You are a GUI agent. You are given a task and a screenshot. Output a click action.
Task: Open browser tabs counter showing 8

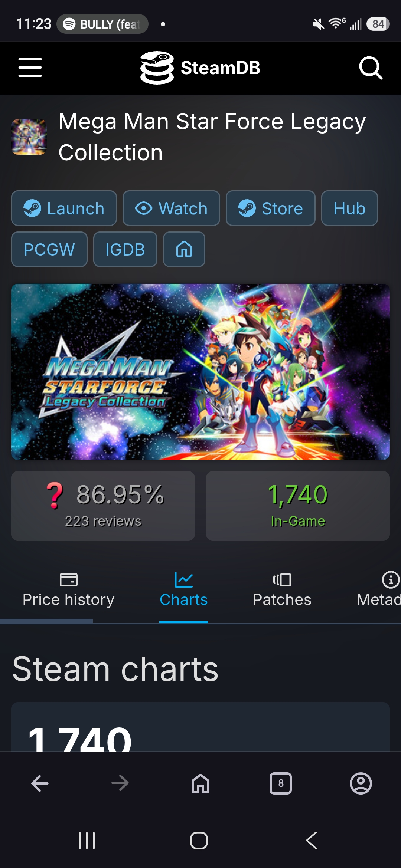pyautogui.click(x=281, y=783)
